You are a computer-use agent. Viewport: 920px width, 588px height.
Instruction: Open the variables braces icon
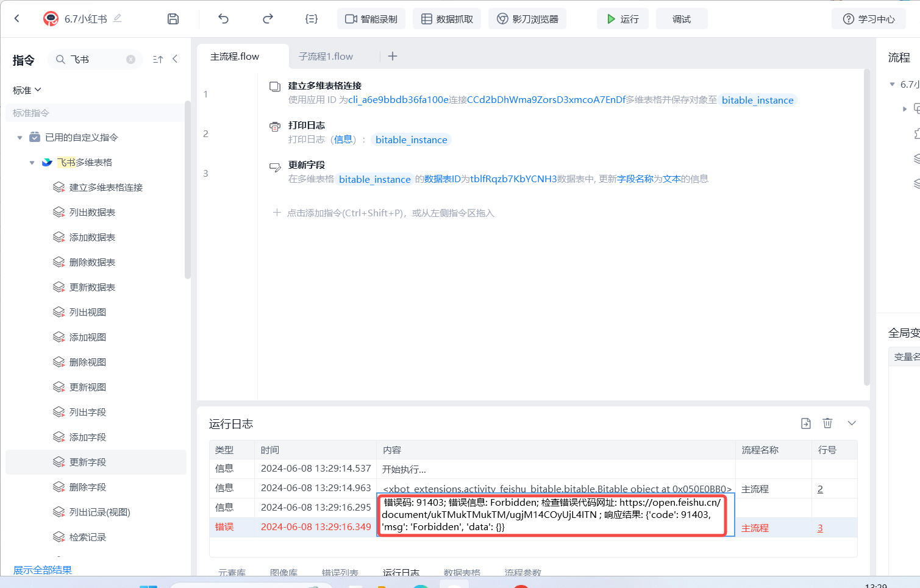(312, 19)
